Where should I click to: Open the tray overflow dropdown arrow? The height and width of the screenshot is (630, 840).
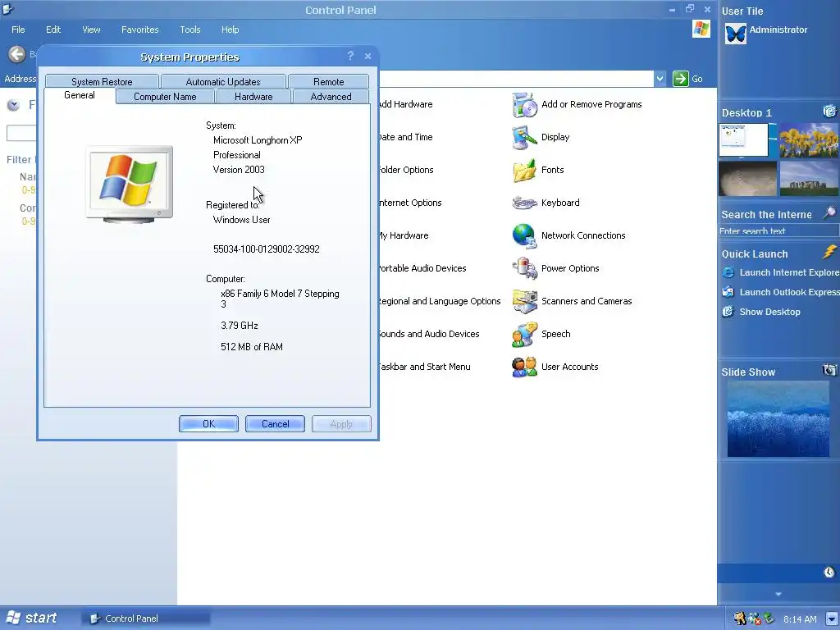tap(832, 619)
